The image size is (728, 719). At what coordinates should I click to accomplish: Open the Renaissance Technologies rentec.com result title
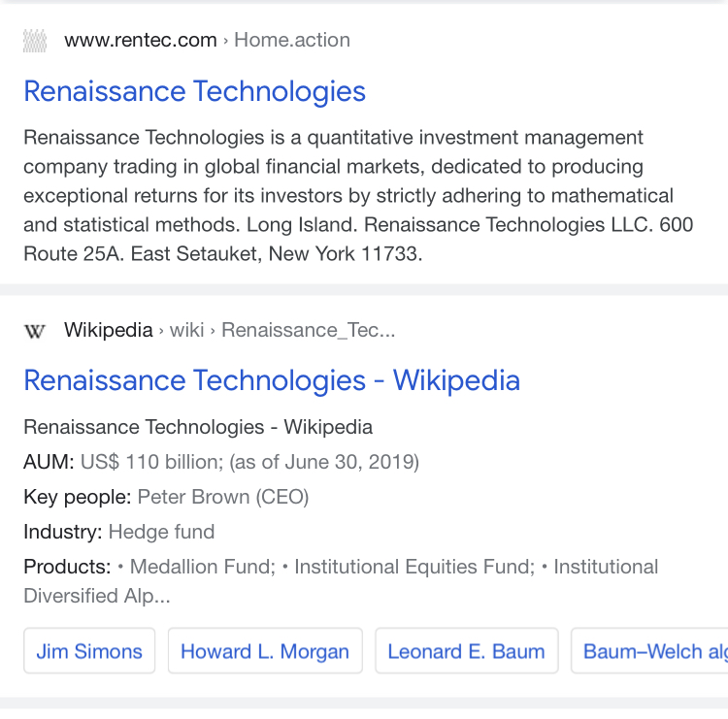(x=194, y=91)
